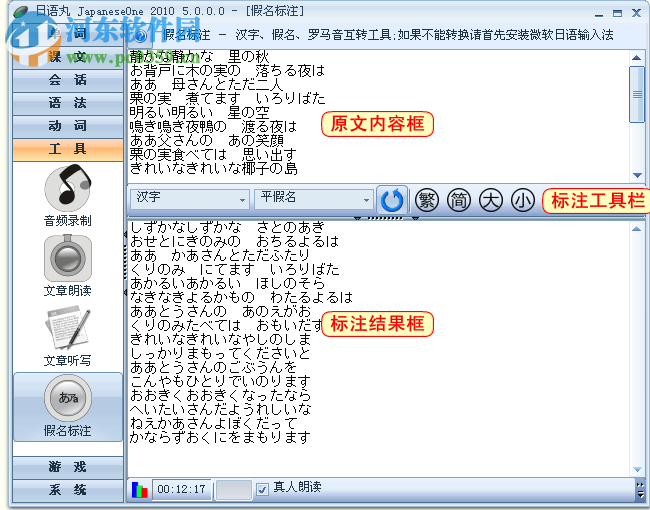The height and width of the screenshot is (510, 650).
Task: Maximize the JapaneseOne window
Action: tap(618, 14)
